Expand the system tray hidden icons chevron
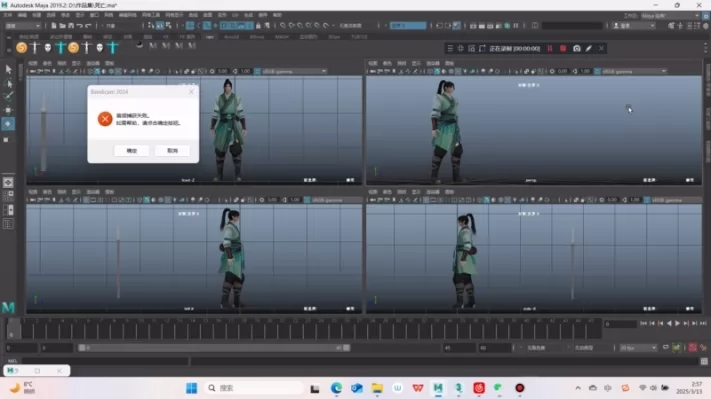The width and height of the screenshot is (711, 399). 578,388
